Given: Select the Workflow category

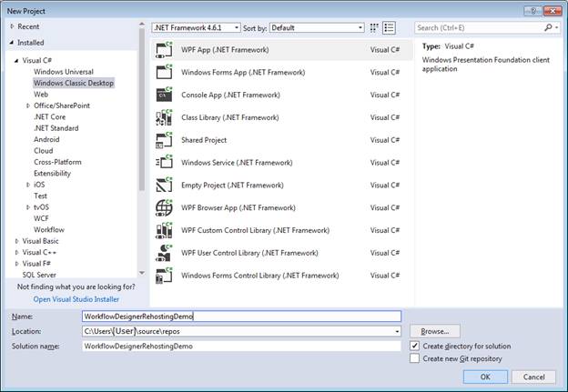Looking at the screenshot, I should pos(49,229).
